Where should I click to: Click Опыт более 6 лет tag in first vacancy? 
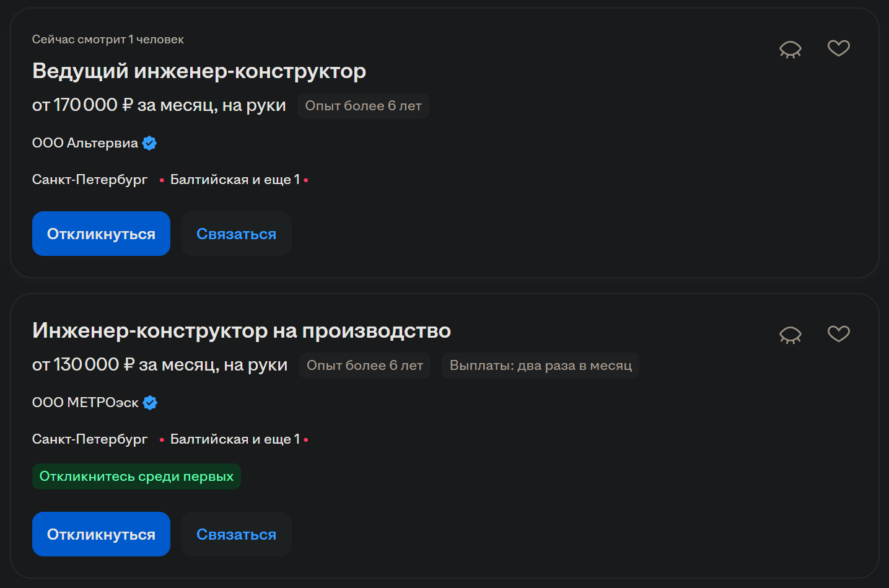(x=363, y=106)
